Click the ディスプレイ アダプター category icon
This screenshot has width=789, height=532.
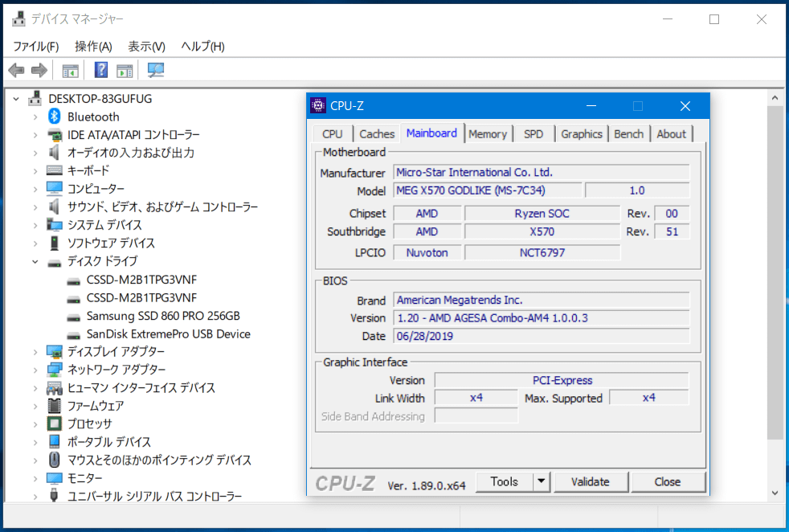click(x=55, y=351)
